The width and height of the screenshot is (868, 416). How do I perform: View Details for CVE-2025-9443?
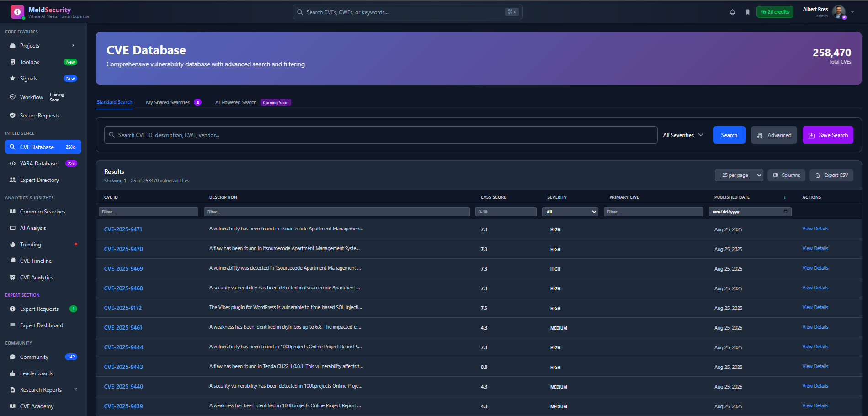pyautogui.click(x=815, y=366)
